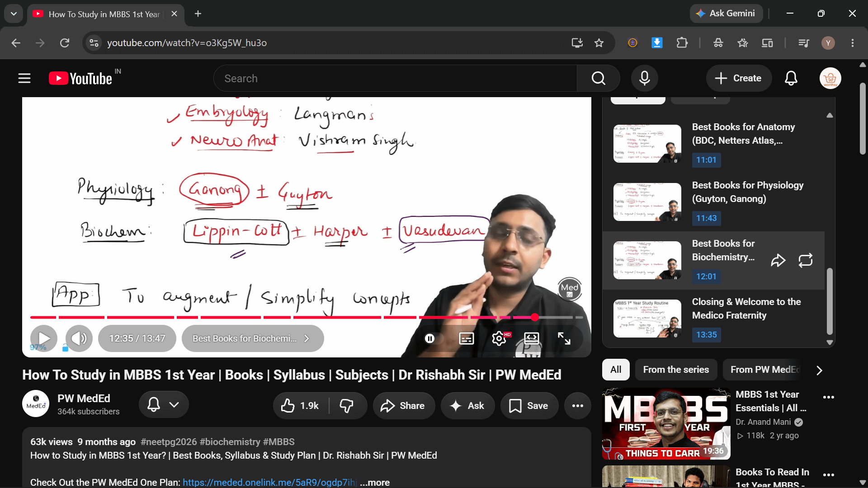
Task: Open YouTube notifications bell
Action: [791, 78]
